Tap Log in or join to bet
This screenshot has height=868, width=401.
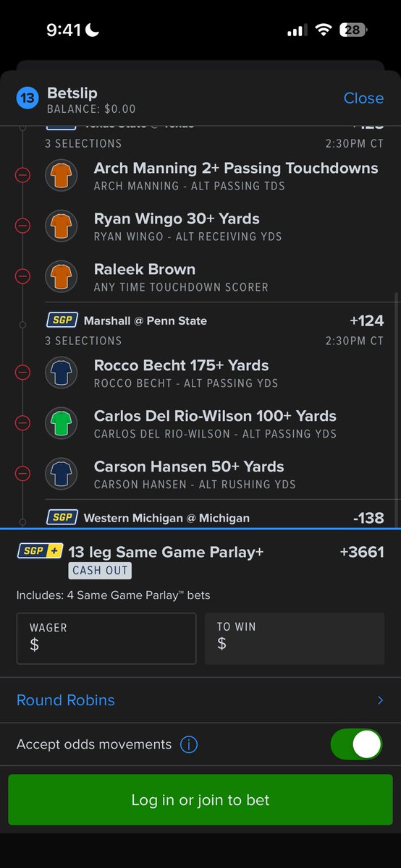coord(200,800)
